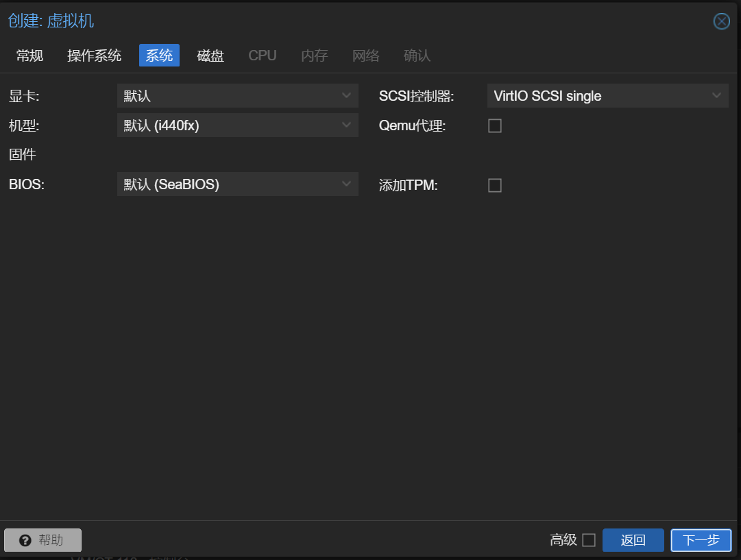The image size is (741, 560).
Task: Click the 显卡 field showing 默认
Action: [238, 95]
